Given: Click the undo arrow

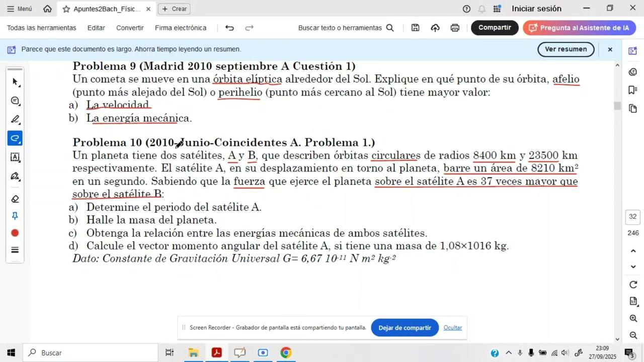Looking at the screenshot, I should tap(229, 28).
